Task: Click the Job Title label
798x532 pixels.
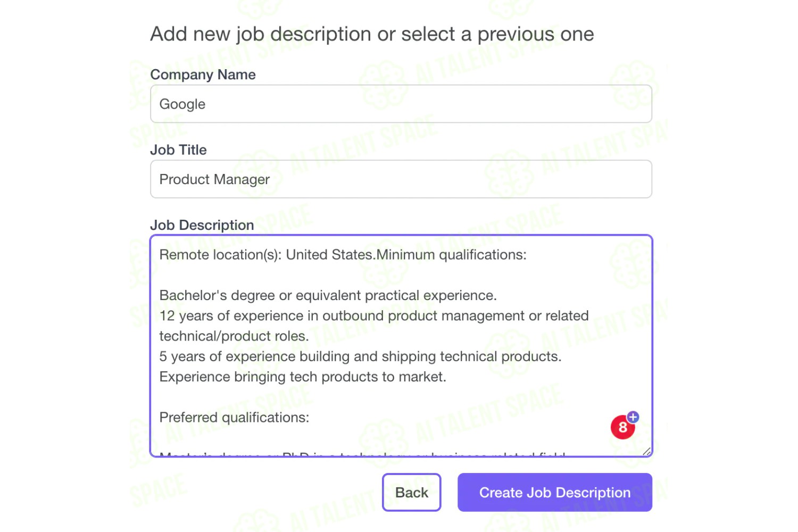Action: (x=178, y=150)
